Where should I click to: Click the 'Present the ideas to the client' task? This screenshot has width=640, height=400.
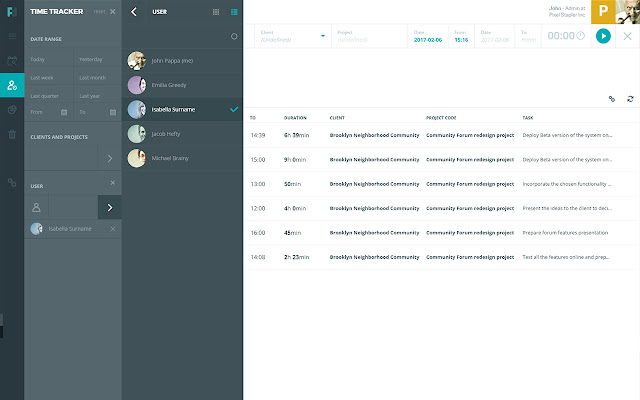click(567, 208)
